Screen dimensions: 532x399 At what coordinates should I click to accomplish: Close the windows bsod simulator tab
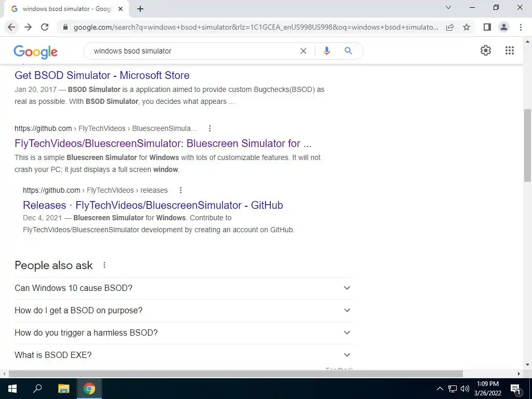[121, 9]
